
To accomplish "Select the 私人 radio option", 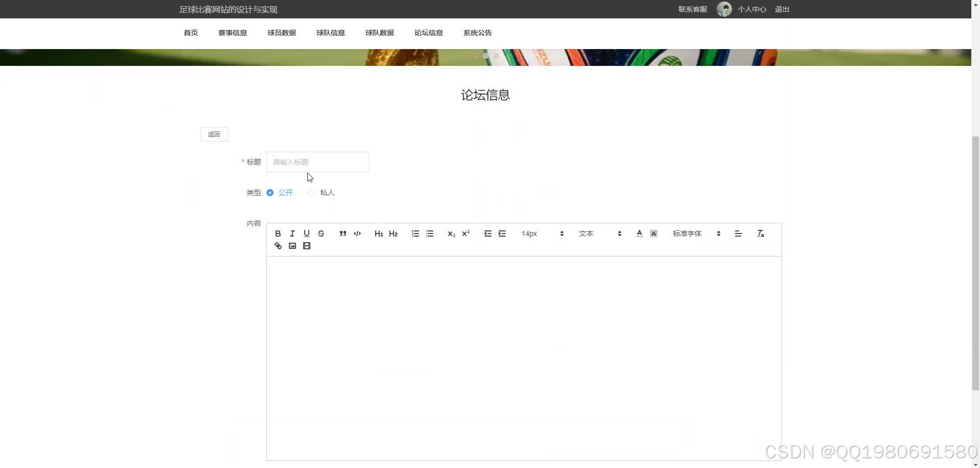I will point(312,193).
